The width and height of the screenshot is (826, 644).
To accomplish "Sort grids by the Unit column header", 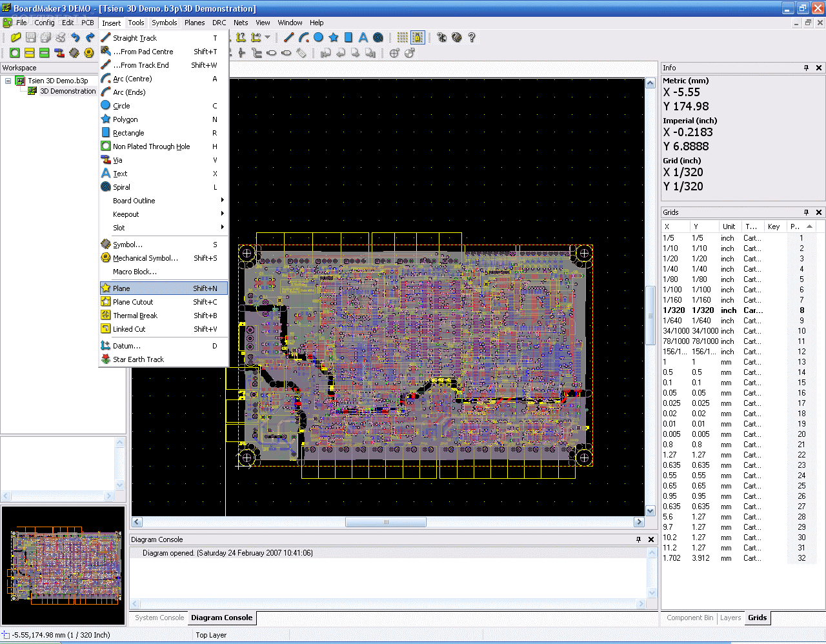I will [x=729, y=226].
